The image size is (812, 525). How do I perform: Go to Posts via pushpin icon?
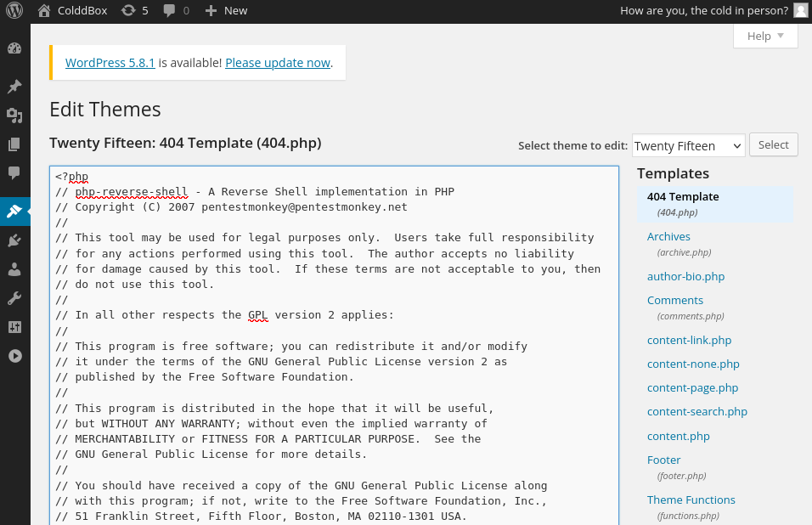(14, 86)
